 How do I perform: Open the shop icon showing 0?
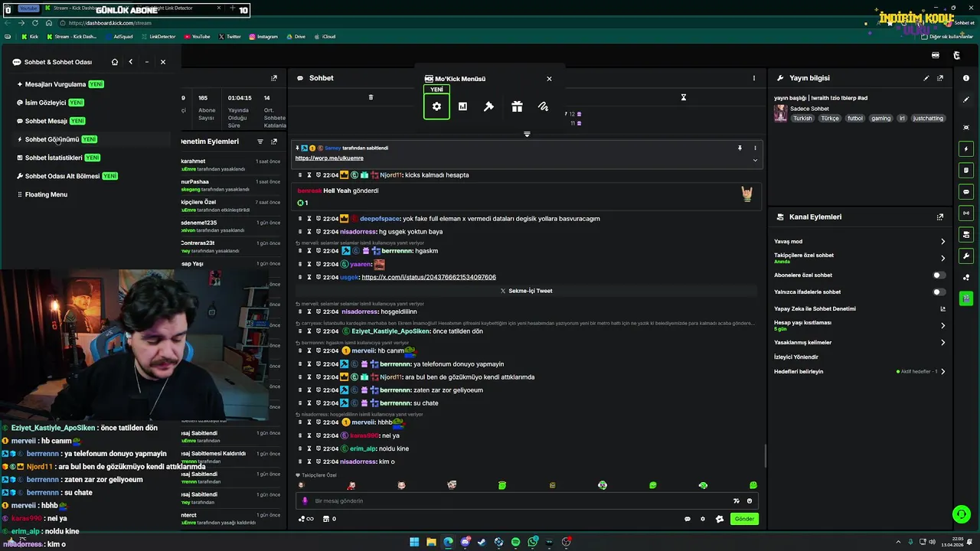329,519
